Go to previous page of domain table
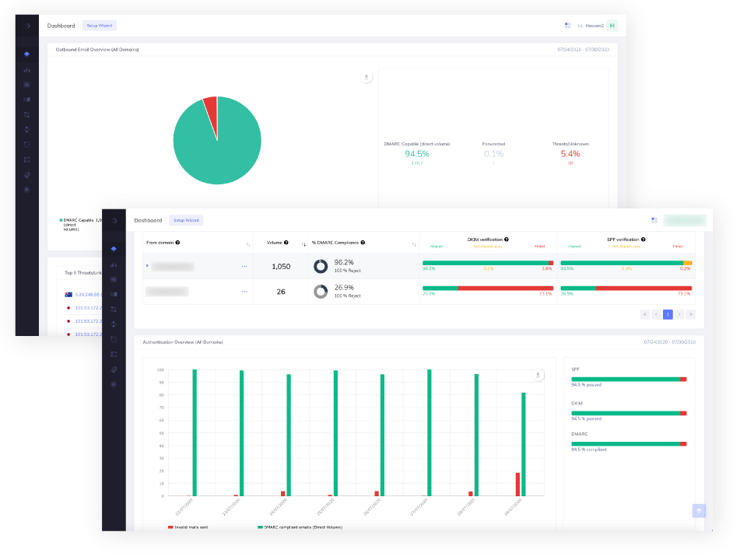Screen dimensions: 740x560 656,314
